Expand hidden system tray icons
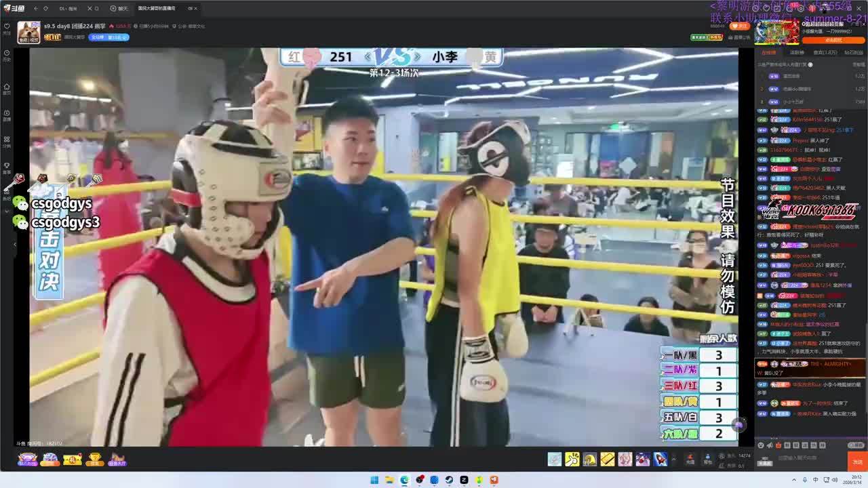This screenshot has height=488, width=868. pos(793,480)
